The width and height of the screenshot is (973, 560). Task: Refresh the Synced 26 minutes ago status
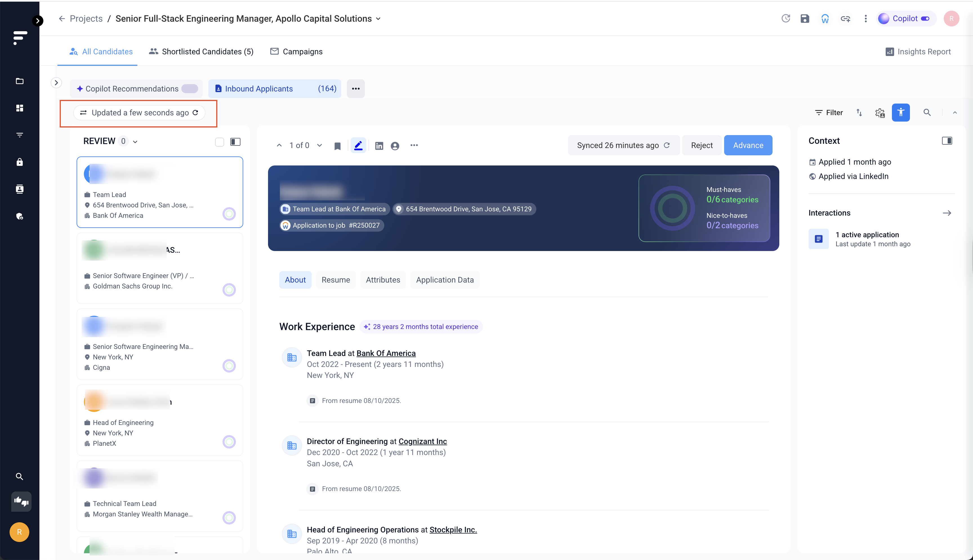pyautogui.click(x=667, y=145)
